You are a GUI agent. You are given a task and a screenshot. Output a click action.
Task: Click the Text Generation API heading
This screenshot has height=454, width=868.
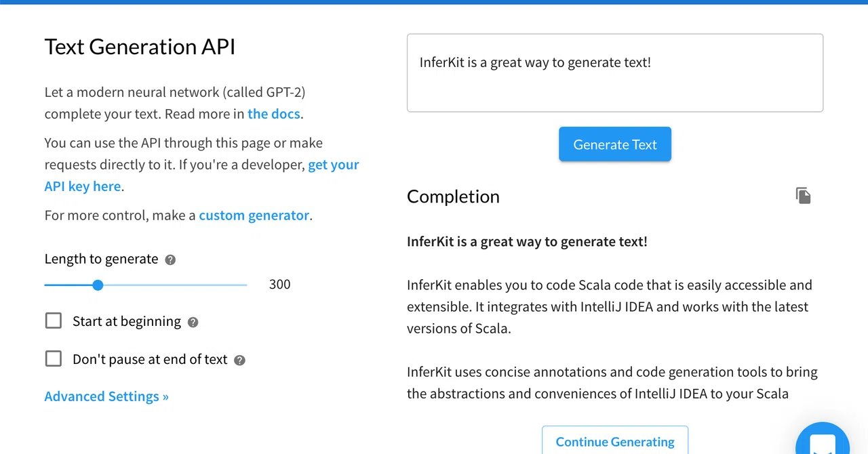point(140,47)
